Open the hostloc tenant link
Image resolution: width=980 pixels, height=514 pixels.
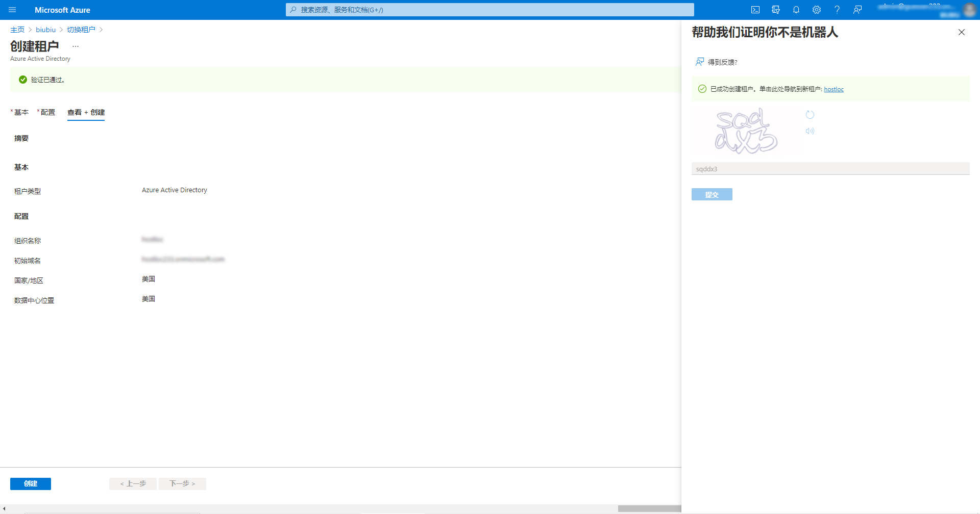pos(834,89)
